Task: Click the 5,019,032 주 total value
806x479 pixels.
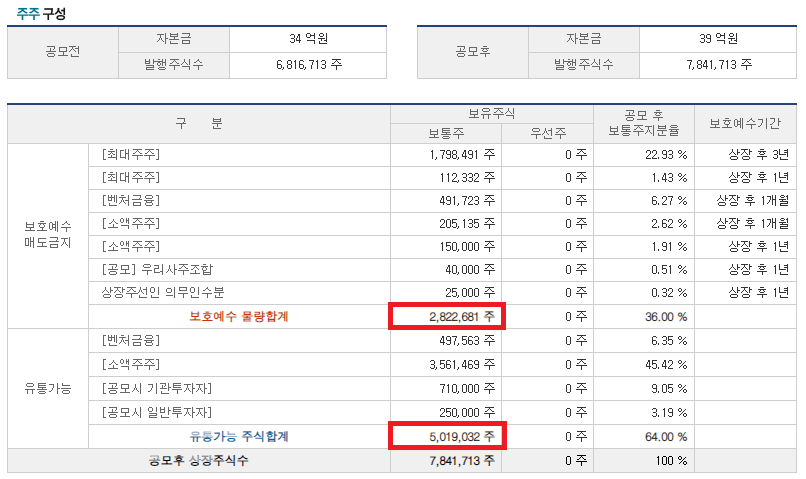Action: [462, 437]
